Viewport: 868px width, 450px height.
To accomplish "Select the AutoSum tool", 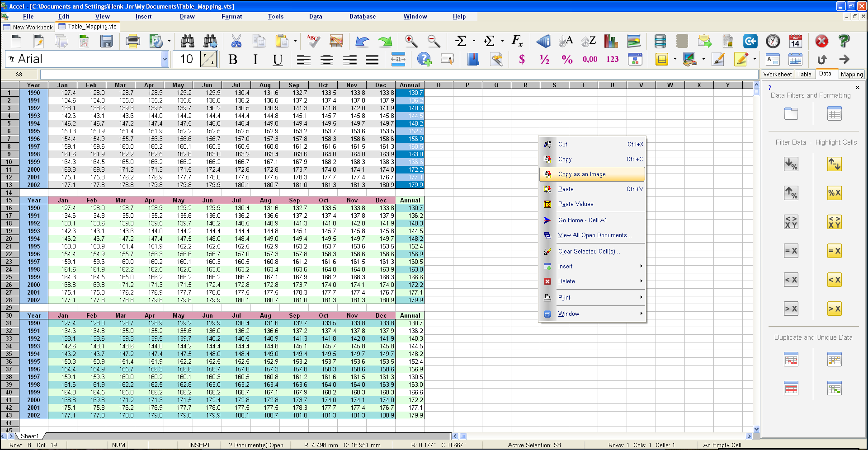I will tap(461, 41).
